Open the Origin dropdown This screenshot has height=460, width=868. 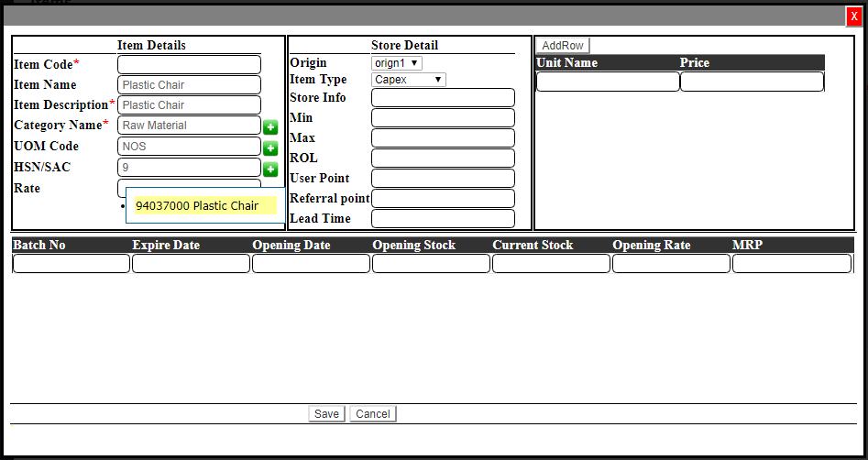(396, 63)
